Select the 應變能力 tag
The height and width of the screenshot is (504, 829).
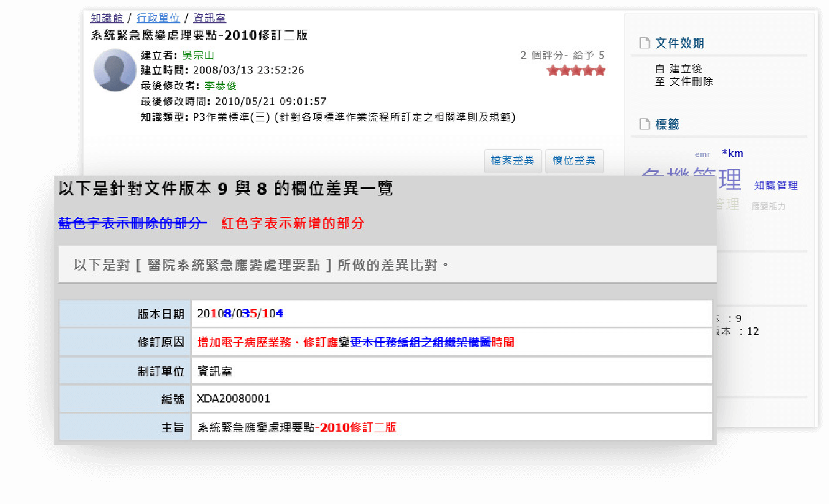coord(768,206)
